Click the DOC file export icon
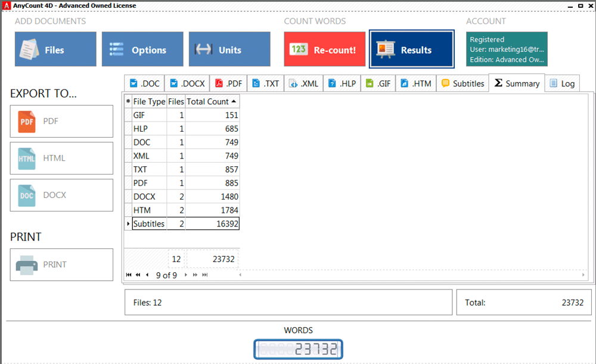 [x=27, y=195]
